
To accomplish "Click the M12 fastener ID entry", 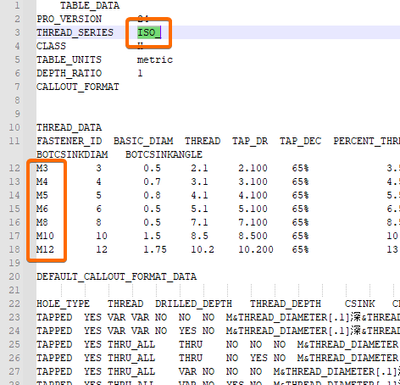I will (x=45, y=249).
